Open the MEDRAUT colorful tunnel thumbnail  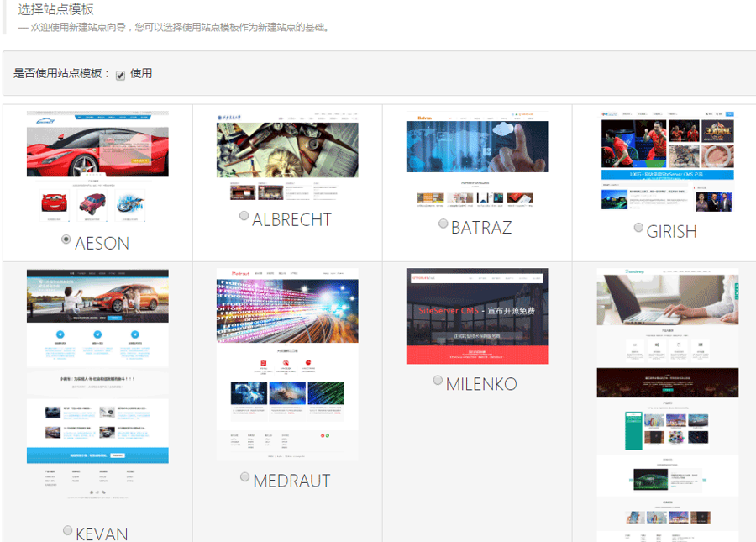(x=287, y=364)
